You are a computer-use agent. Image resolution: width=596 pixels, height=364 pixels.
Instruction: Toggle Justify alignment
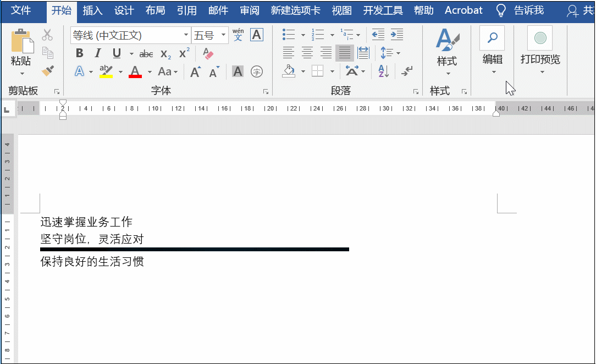coord(345,53)
